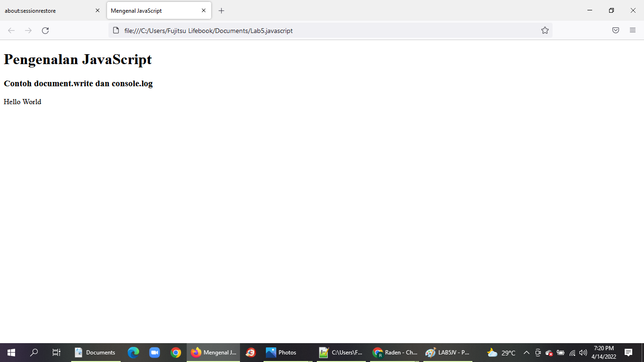Open the Save to Pocket icon

[616, 31]
